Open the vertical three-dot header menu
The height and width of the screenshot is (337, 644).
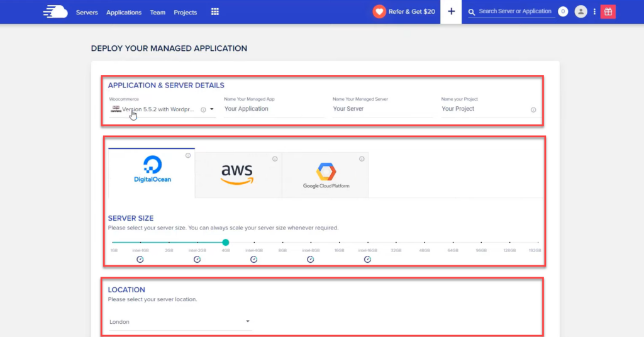594,11
